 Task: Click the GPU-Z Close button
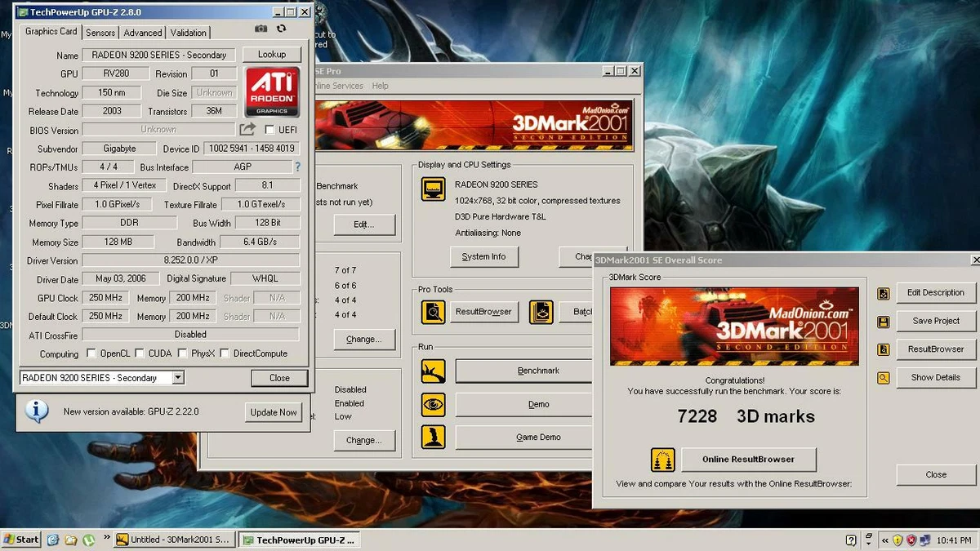pos(279,378)
